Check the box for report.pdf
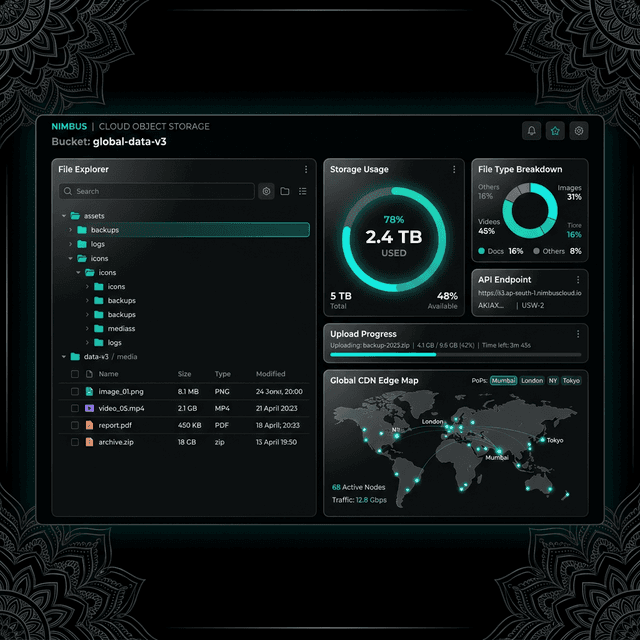640x640 pixels. pos(75,425)
